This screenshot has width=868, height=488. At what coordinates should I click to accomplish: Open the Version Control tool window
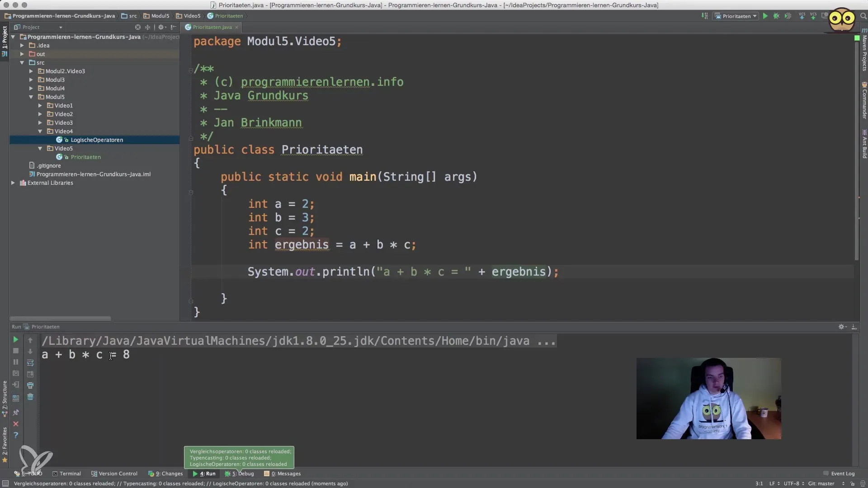click(x=114, y=474)
